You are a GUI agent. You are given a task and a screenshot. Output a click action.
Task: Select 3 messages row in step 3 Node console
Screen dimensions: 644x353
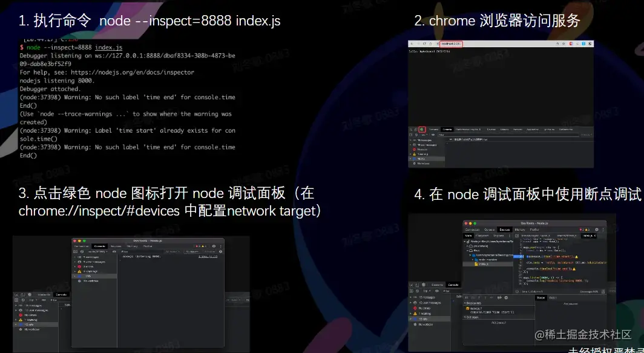94,257
